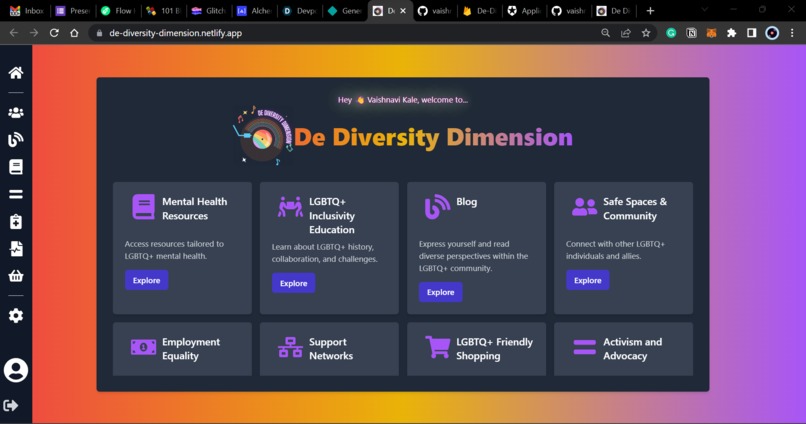Open the MetaMask fox extension icon
The image size is (806, 424).
[711, 33]
